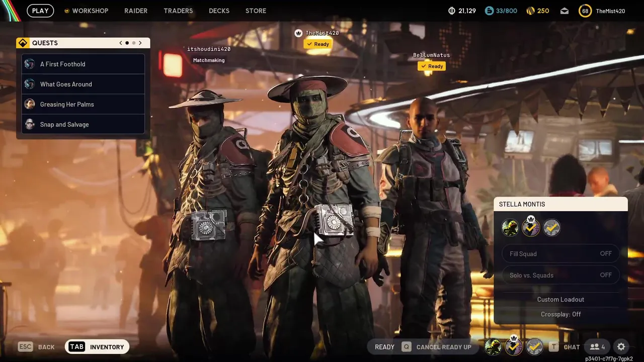The height and width of the screenshot is (362, 644).
Task: Select the first quests page dot
Action: click(x=127, y=43)
